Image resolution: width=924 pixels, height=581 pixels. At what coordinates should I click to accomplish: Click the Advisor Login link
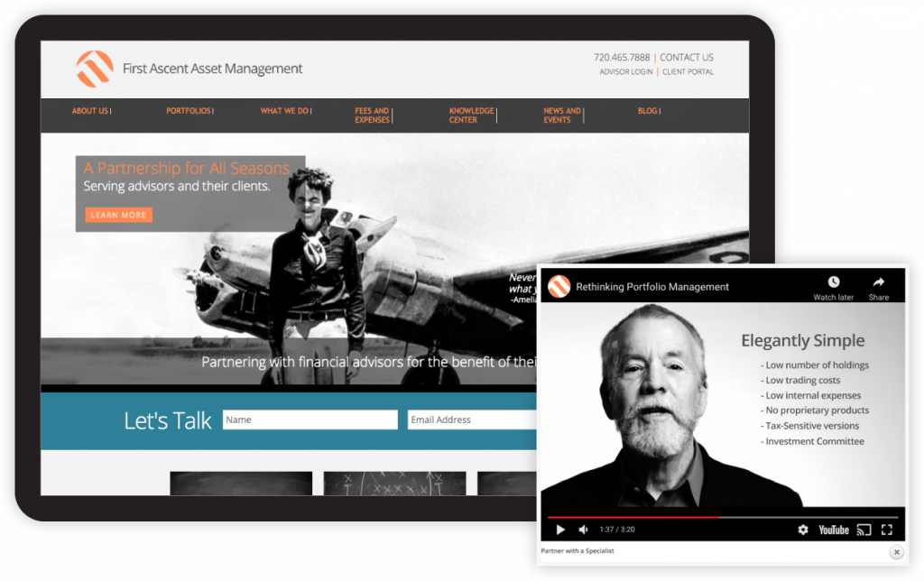pyautogui.click(x=625, y=71)
